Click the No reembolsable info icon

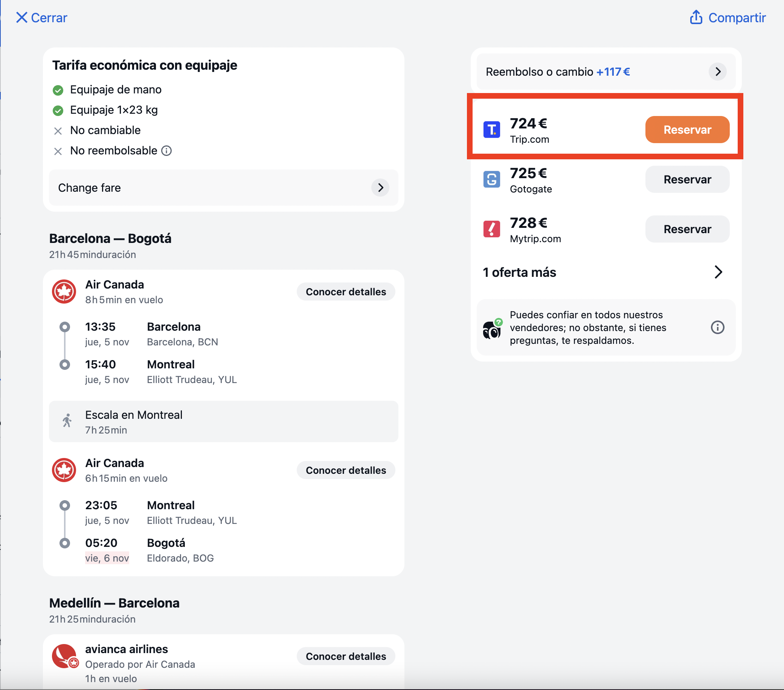(x=166, y=151)
